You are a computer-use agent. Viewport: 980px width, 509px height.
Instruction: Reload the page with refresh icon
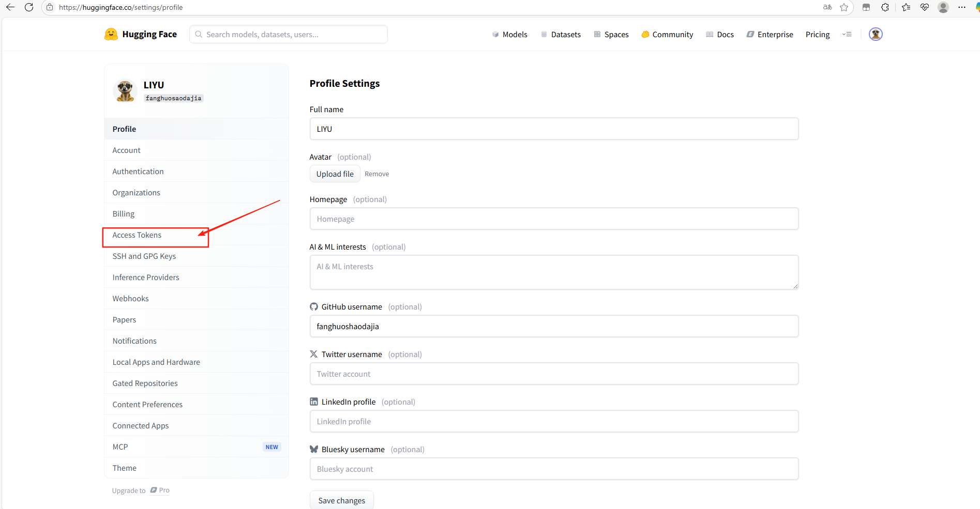pyautogui.click(x=29, y=7)
